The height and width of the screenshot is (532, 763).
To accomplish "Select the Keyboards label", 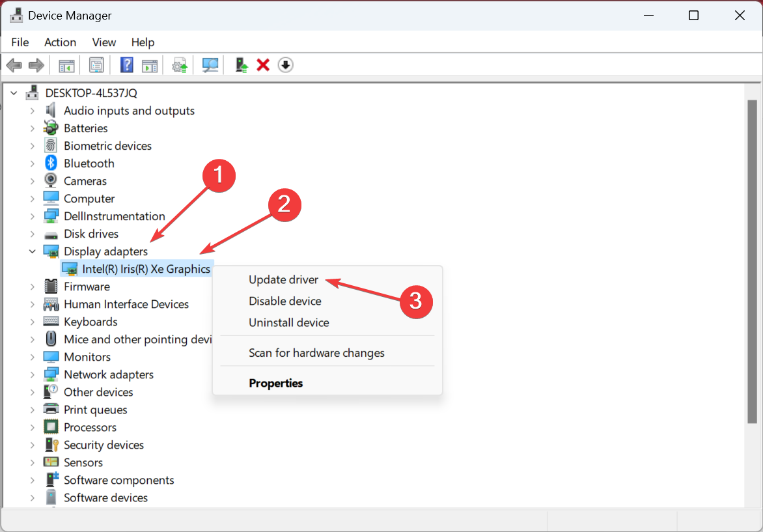I will (x=90, y=321).
